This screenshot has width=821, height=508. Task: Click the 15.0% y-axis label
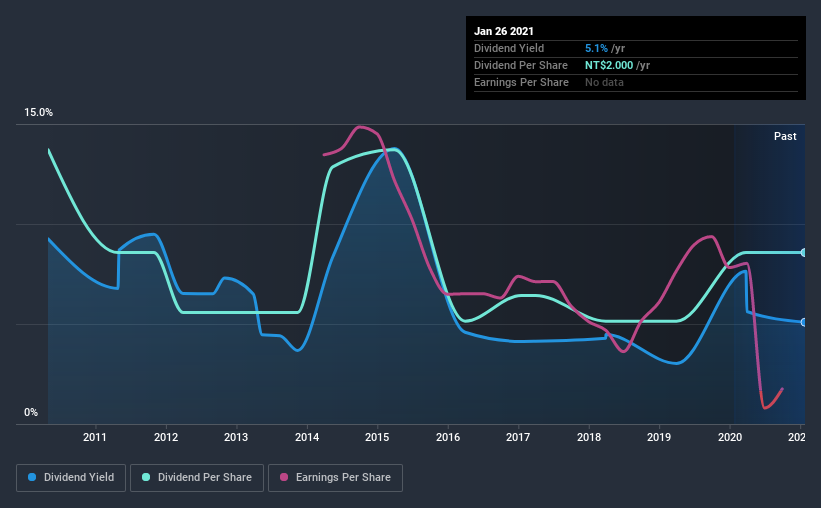click(x=38, y=113)
